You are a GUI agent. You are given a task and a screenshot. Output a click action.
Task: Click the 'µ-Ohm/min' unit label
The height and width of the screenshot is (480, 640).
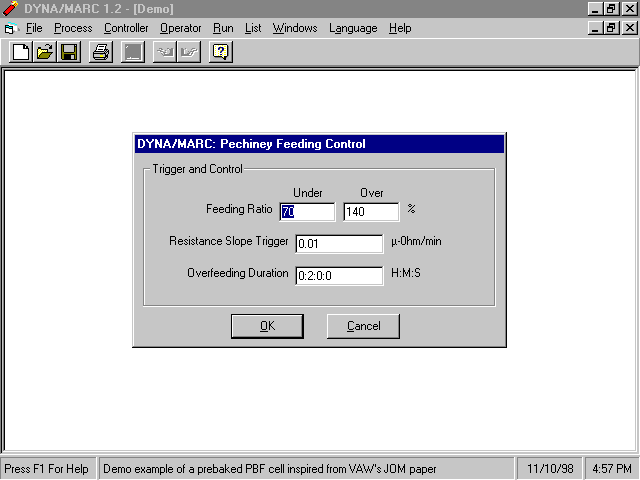tap(416, 241)
